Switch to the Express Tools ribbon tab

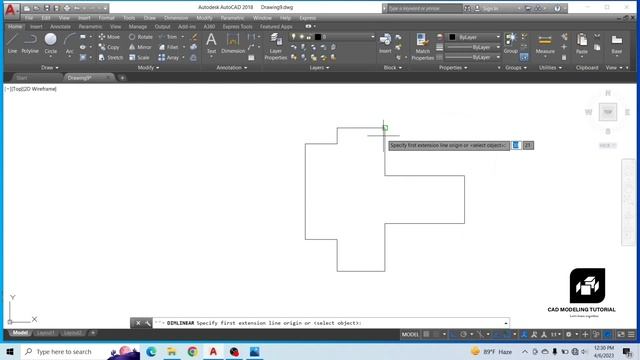tap(237, 27)
